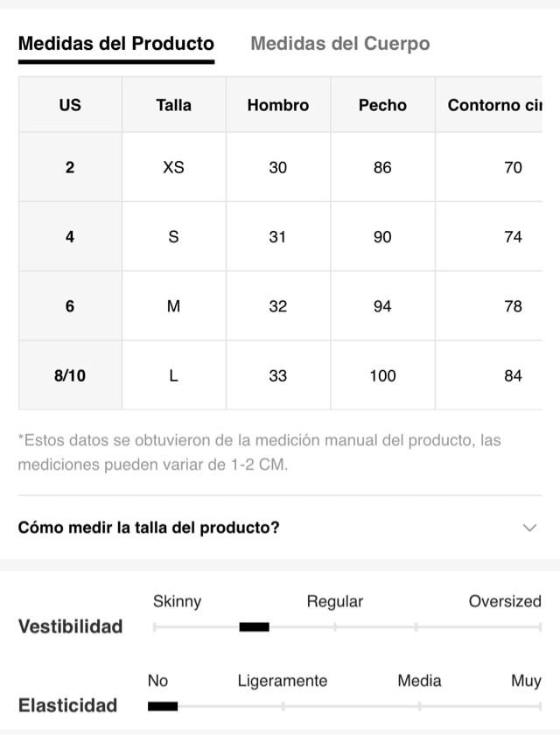The image size is (560, 735).
Task: Switch to the Medidas del Cuerpo tab
Action: [x=340, y=44]
